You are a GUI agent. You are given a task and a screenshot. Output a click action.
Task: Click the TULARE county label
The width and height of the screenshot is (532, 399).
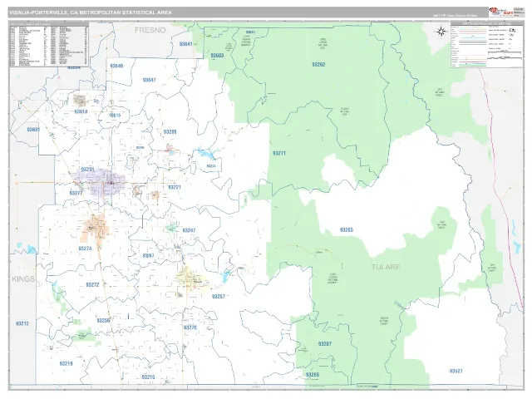(386, 267)
